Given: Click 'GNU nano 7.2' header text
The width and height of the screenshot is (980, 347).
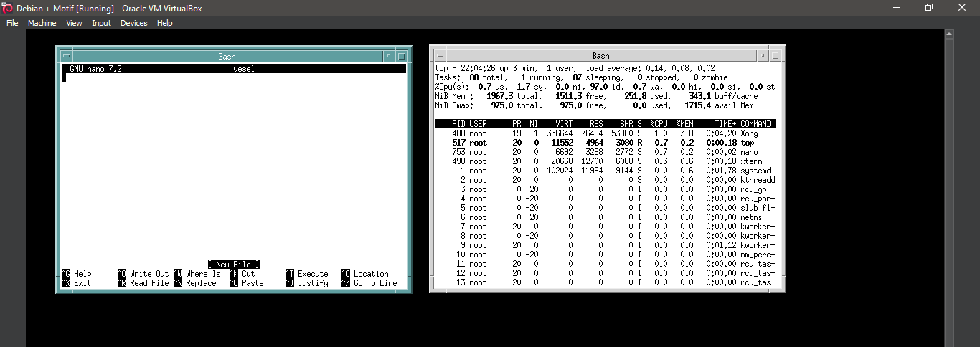Looking at the screenshot, I should tap(96, 69).
